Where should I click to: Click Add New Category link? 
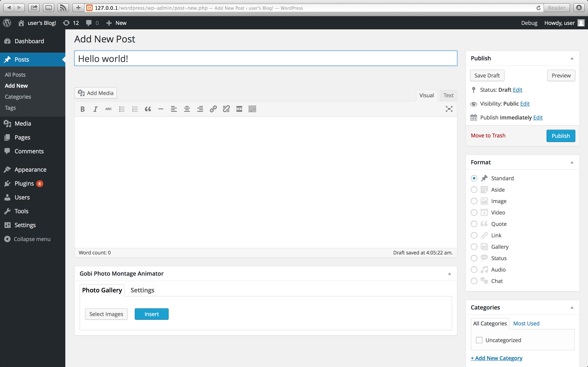click(x=496, y=358)
